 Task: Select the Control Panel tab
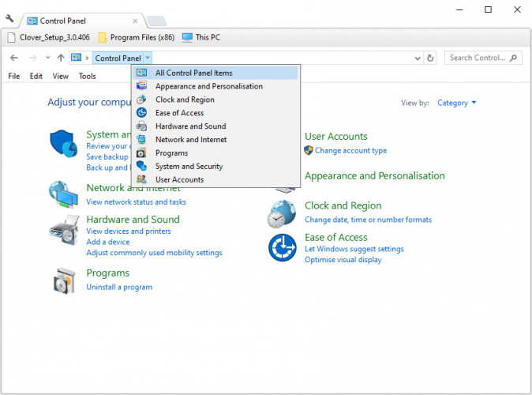[81, 21]
